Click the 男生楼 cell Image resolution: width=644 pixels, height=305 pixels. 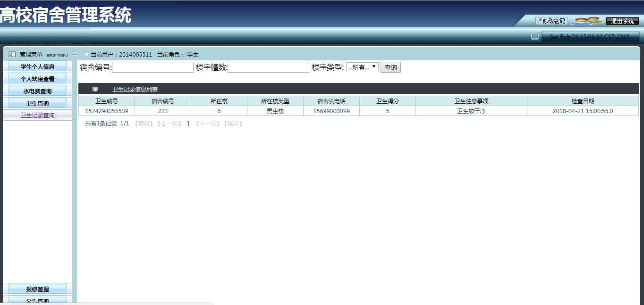[275, 111]
